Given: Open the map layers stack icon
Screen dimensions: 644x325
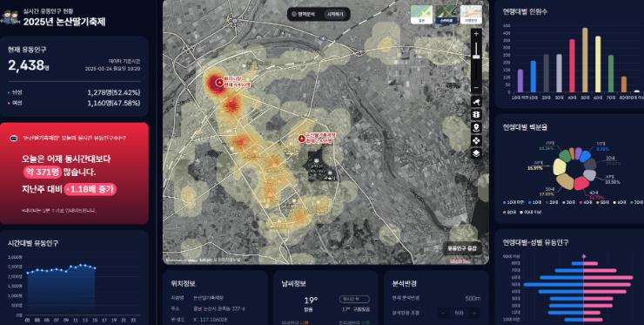Looking at the screenshot, I should pyautogui.click(x=476, y=153).
